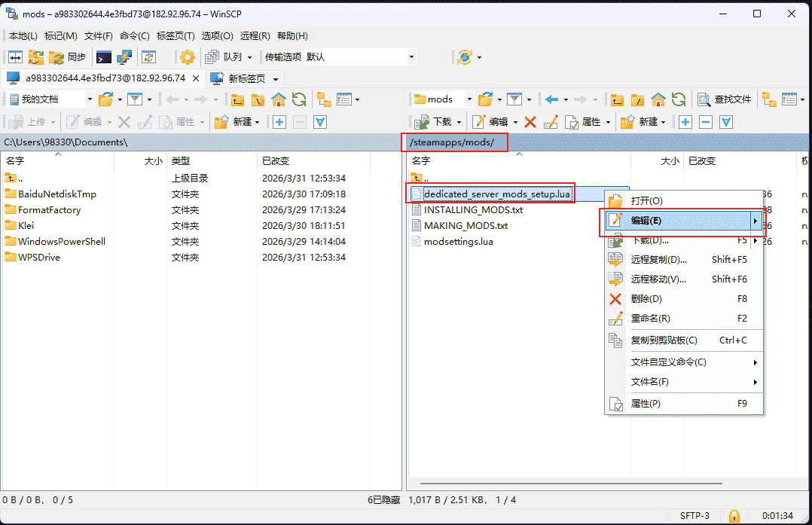812x525 pixels.
Task: Choose 重命名(R) in the context menu
Action: pos(684,319)
